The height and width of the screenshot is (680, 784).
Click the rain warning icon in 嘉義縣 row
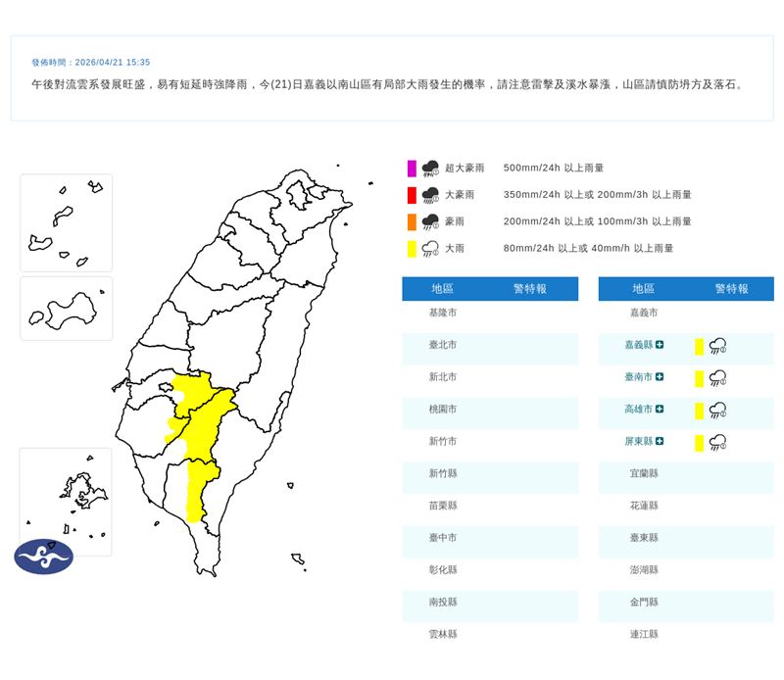pos(717,346)
